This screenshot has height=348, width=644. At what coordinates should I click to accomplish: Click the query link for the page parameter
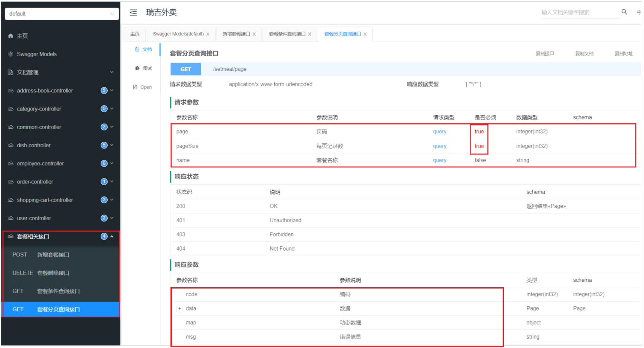coord(439,131)
